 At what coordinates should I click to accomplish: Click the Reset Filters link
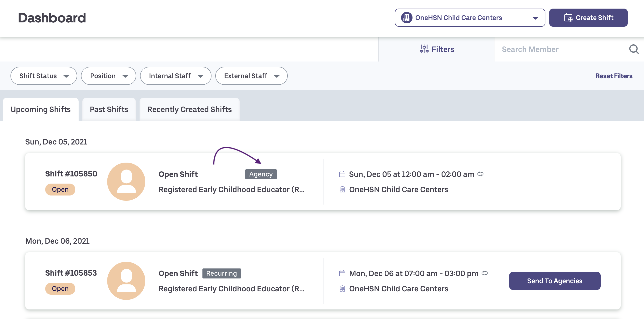[614, 76]
